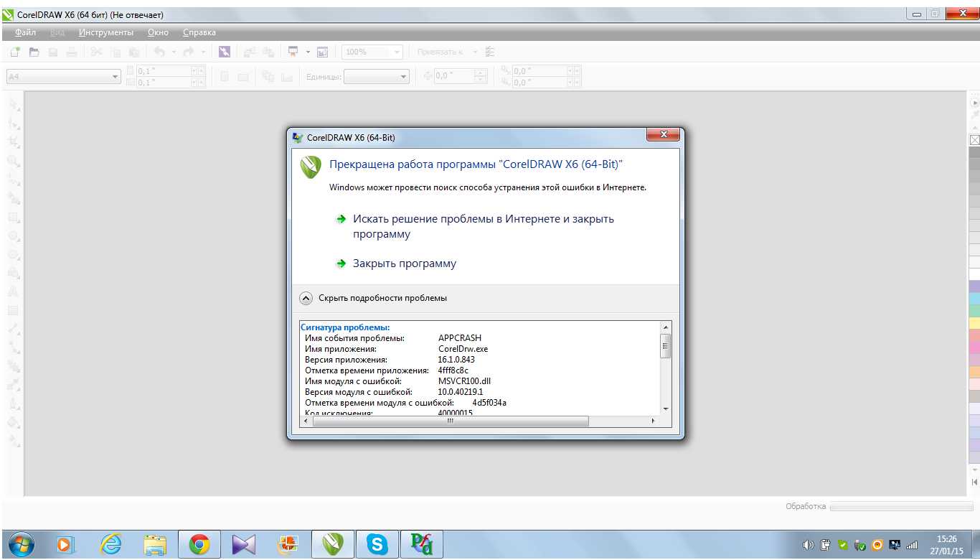Click the Redo arrow icon

tap(188, 52)
